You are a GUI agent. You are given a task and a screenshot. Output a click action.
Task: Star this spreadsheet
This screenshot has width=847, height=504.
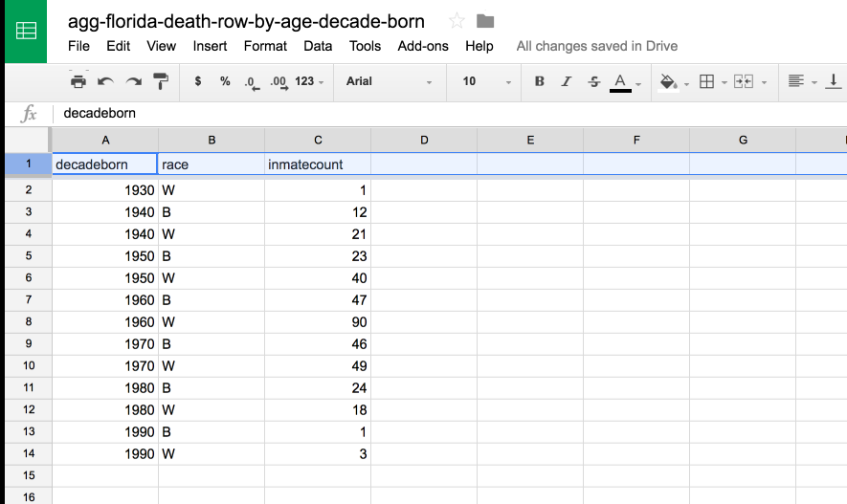(457, 21)
